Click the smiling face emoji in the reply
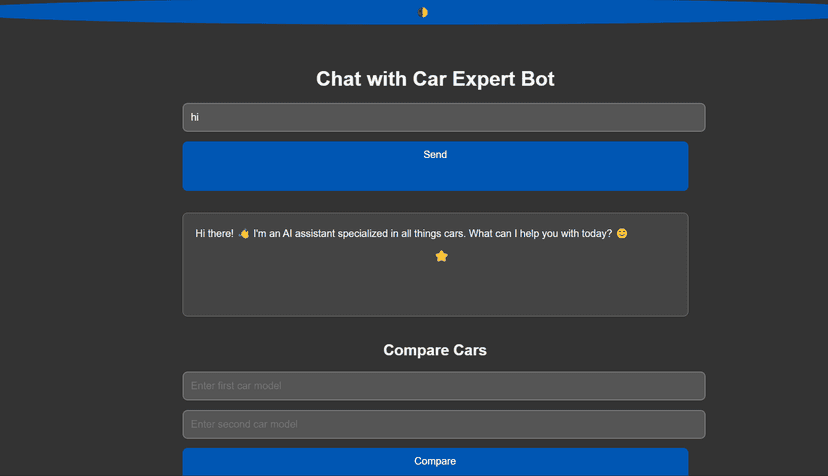 point(622,234)
